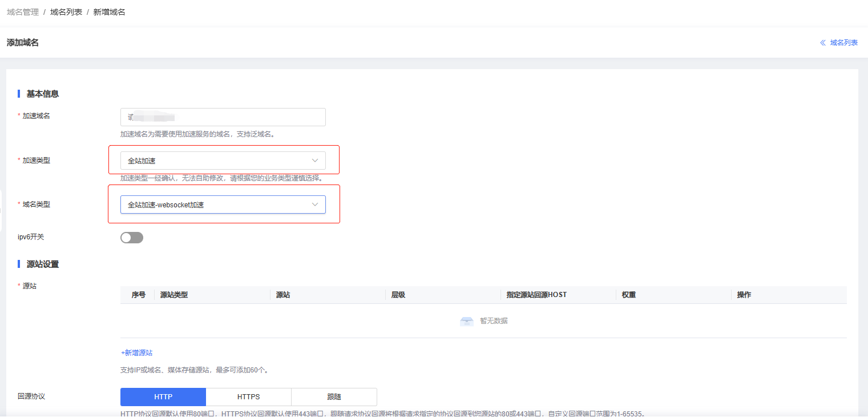The height and width of the screenshot is (417, 868).
Task: Click the 权重 column header
Action: tap(629, 295)
